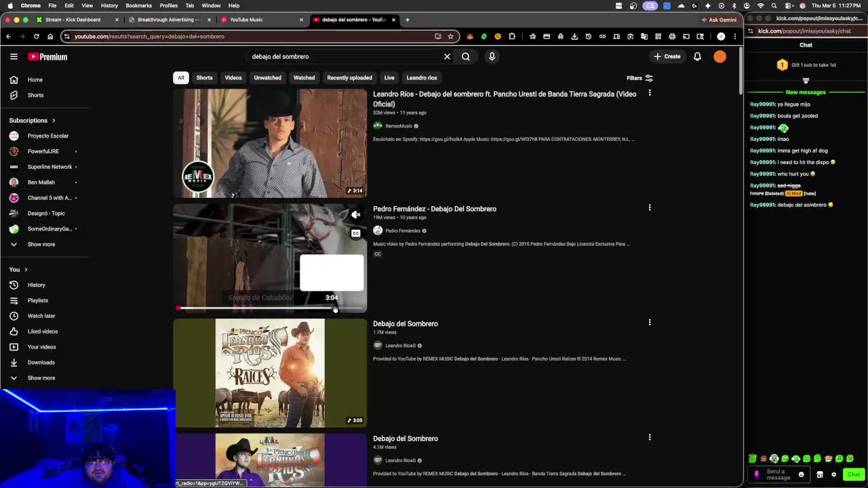The height and width of the screenshot is (488, 868).
Task: Open Ask Gemini in Chrome
Action: 719,20
